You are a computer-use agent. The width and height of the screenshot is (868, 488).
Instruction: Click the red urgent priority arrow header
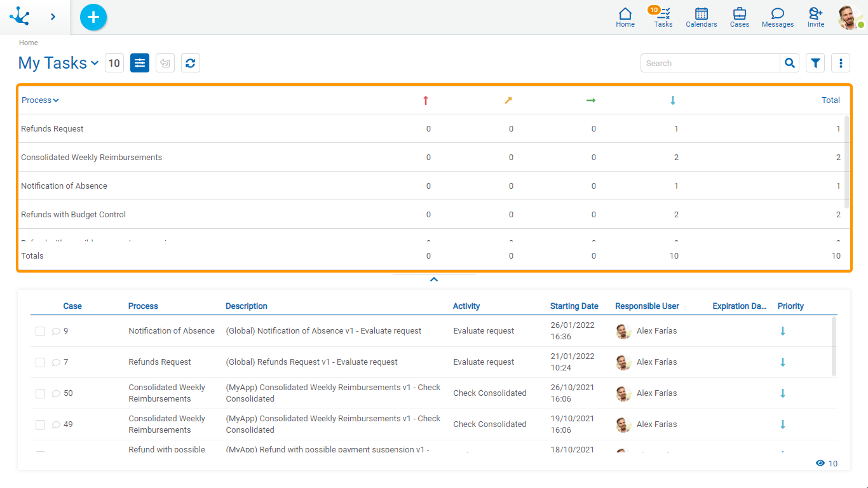pyautogui.click(x=426, y=100)
